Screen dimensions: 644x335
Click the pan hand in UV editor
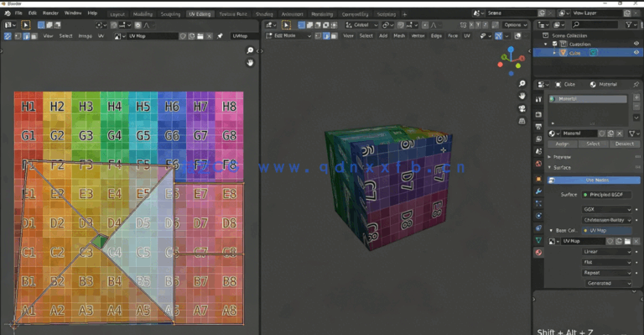point(250,63)
